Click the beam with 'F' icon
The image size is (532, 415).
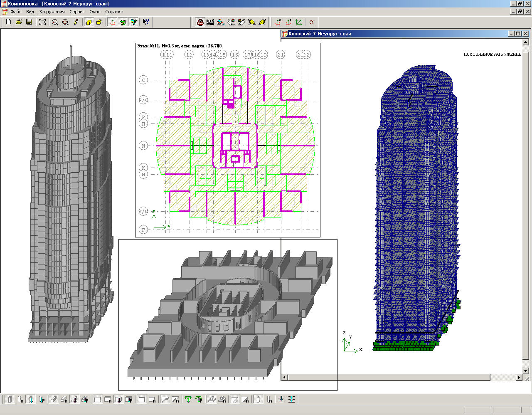point(85,400)
